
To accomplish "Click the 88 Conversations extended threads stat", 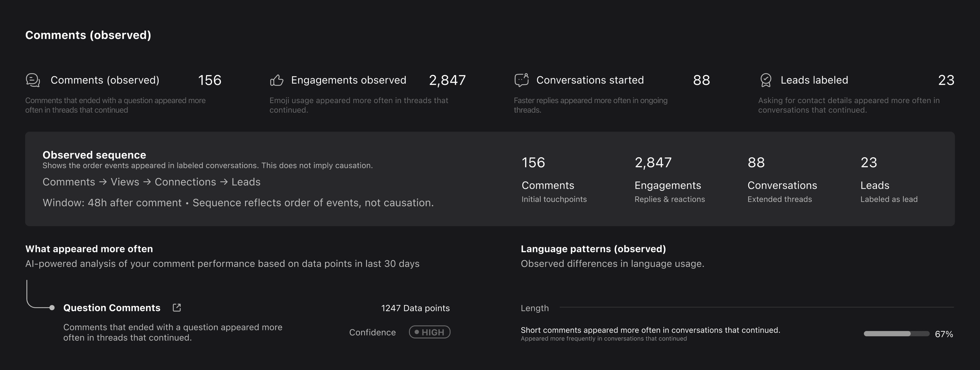I will pos(782,179).
